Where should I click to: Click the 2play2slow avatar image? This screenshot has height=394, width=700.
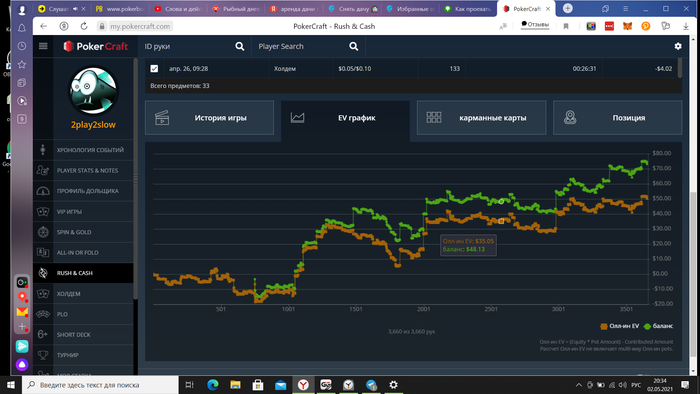[x=93, y=91]
